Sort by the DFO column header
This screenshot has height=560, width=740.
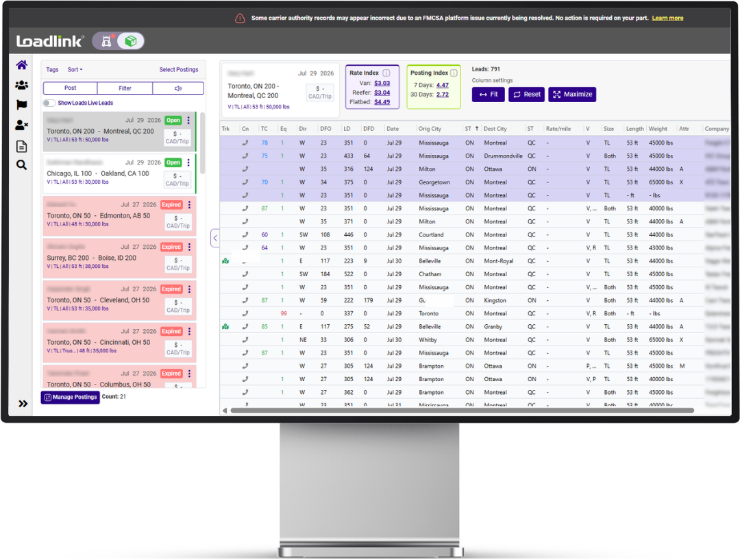pos(325,128)
